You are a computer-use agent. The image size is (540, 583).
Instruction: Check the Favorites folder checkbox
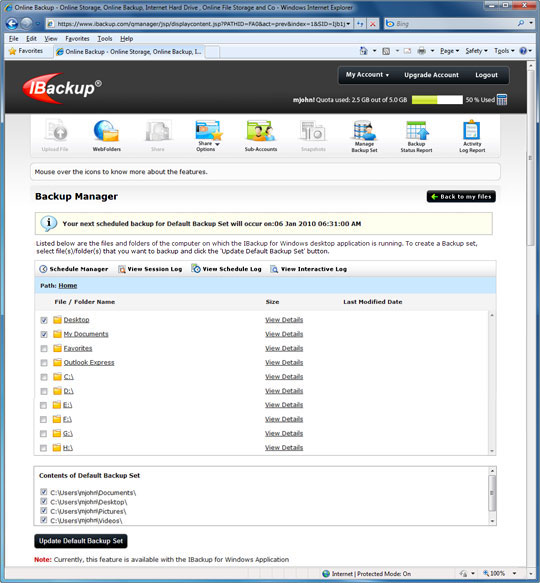[x=44, y=348]
